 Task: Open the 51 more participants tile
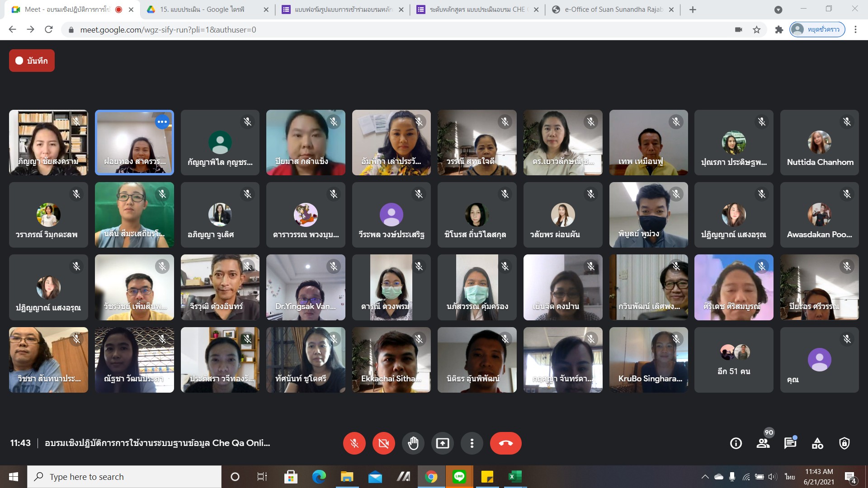point(733,360)
